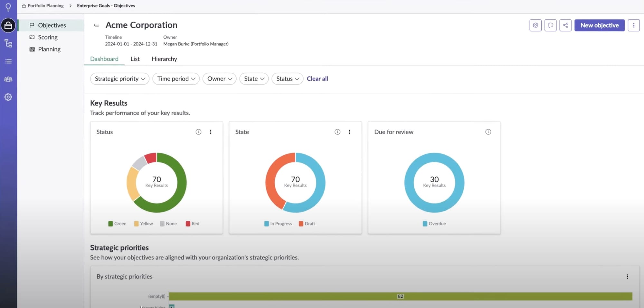Click the Key Results section heading

(109, 103)
